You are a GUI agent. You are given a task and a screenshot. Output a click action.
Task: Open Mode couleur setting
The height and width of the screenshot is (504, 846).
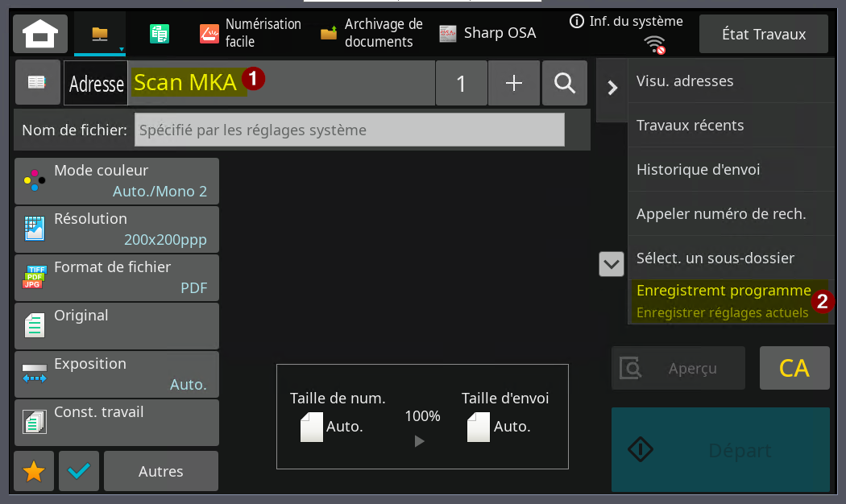coord(117,181)
